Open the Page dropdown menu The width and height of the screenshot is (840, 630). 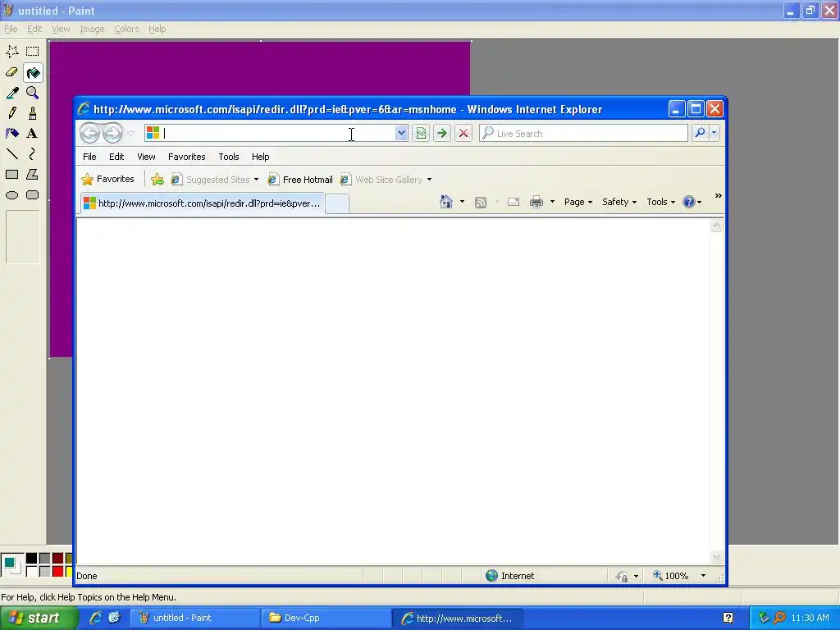pos(578,202)
